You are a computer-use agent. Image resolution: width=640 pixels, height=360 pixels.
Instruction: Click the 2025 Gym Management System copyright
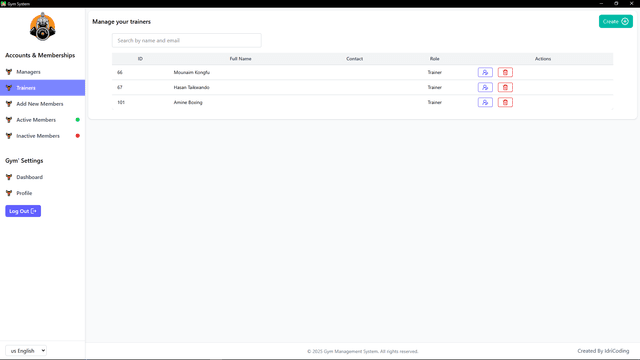362,351
